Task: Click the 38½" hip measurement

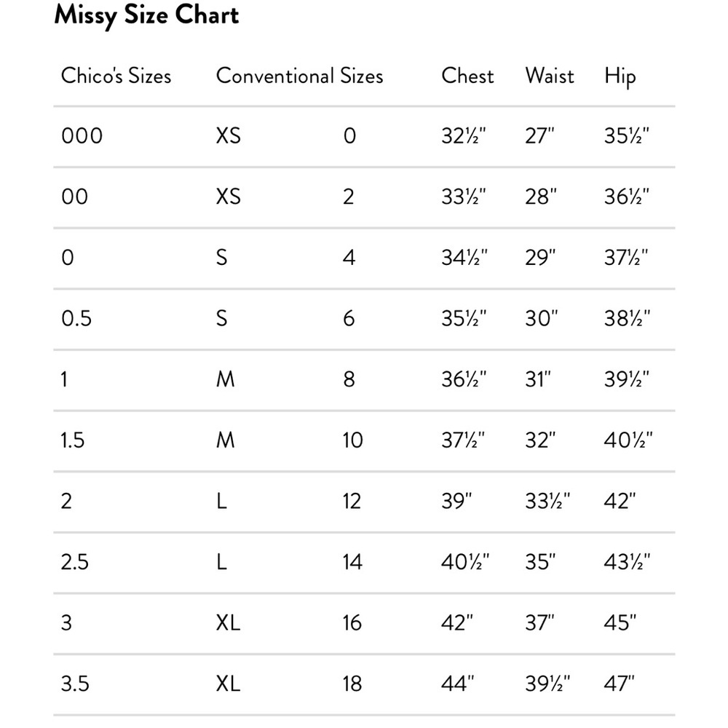Action: [627, 319]
